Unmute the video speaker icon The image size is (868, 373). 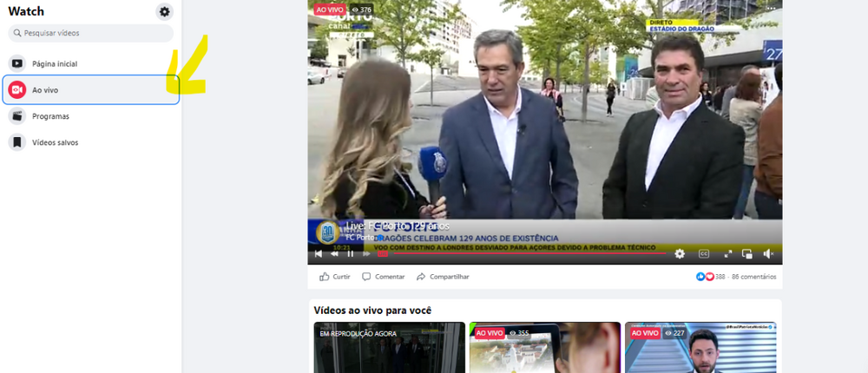point(768,254)
